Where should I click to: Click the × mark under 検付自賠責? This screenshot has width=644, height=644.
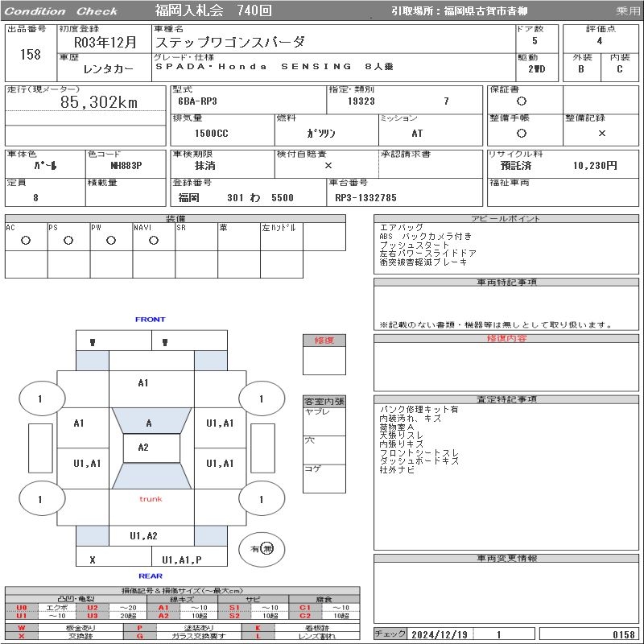pos(328,166)
